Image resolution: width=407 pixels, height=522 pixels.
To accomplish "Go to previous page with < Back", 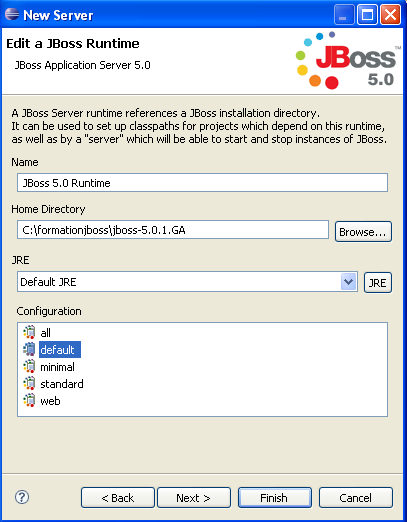I will (118, 498).
